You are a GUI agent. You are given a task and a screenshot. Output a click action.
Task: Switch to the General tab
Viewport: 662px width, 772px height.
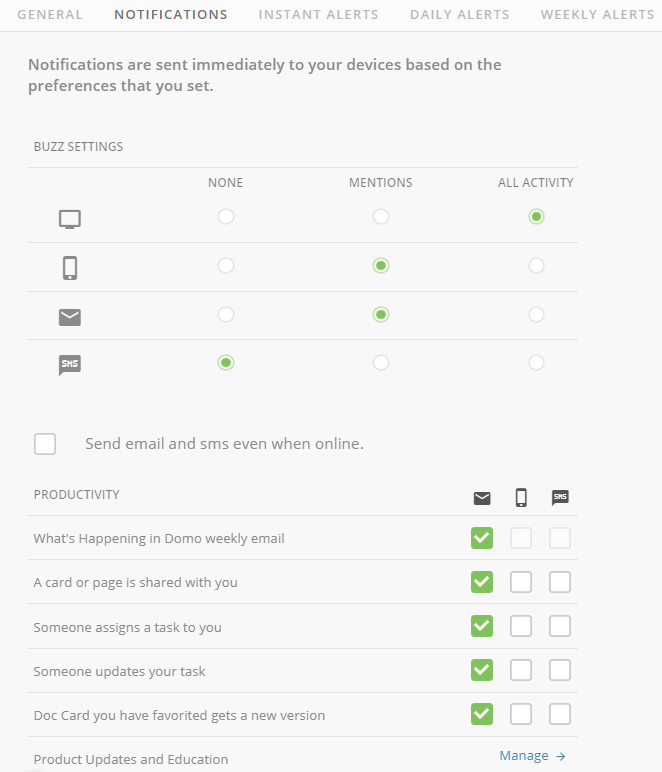50,15
